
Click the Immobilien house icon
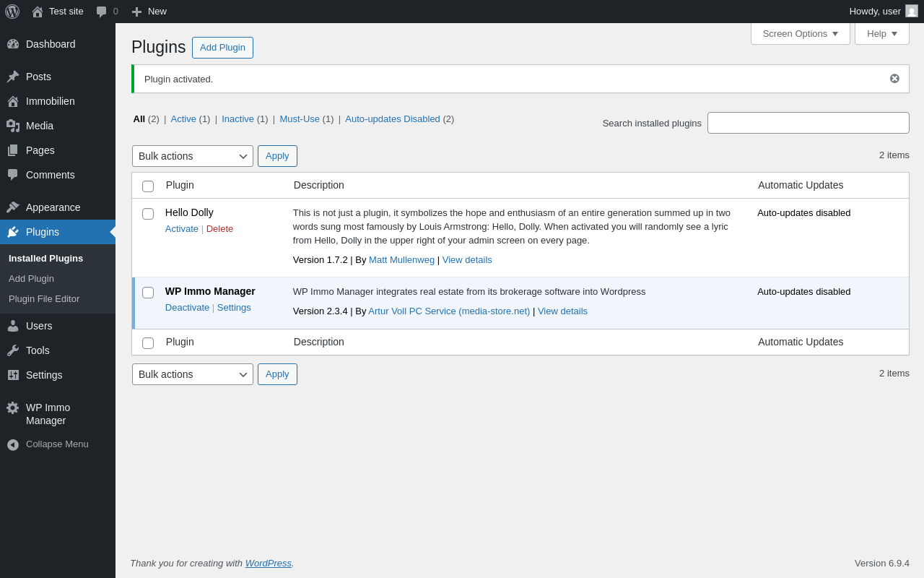tap(13, 101)
